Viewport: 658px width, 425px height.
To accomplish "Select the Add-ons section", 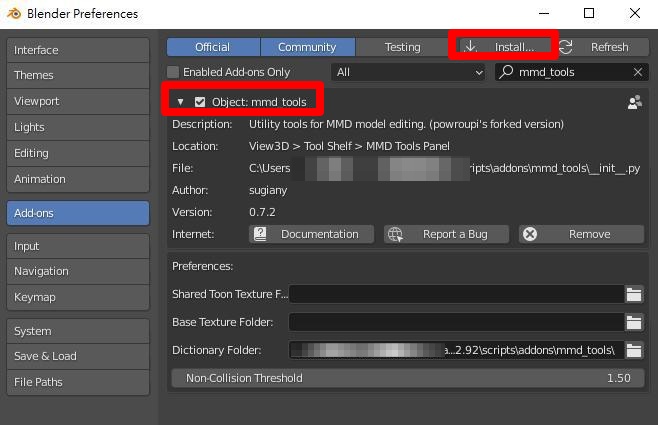I will (x=78, y=213).
